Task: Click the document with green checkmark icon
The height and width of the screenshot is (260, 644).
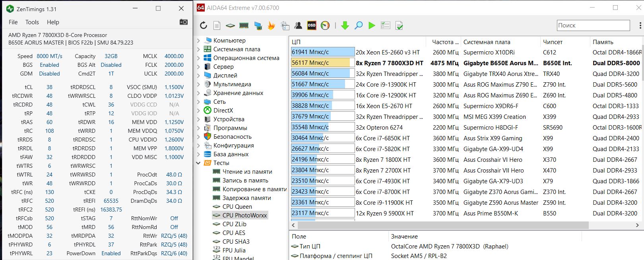Action: tap(399, 25)
